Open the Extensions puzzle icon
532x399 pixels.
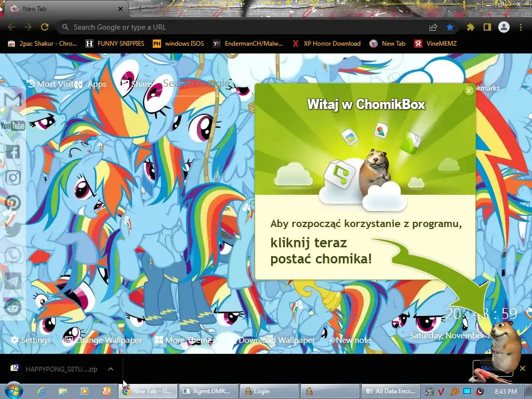point(470,27)
